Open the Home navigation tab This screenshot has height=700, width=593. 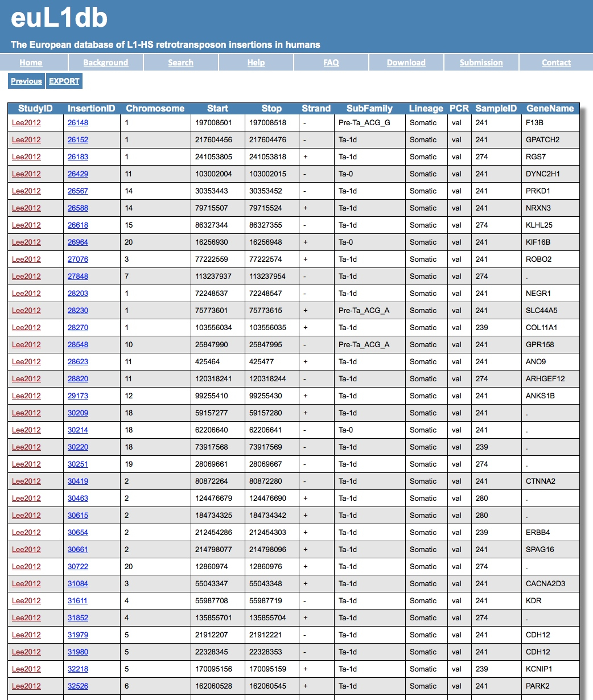tap(31, 63)
